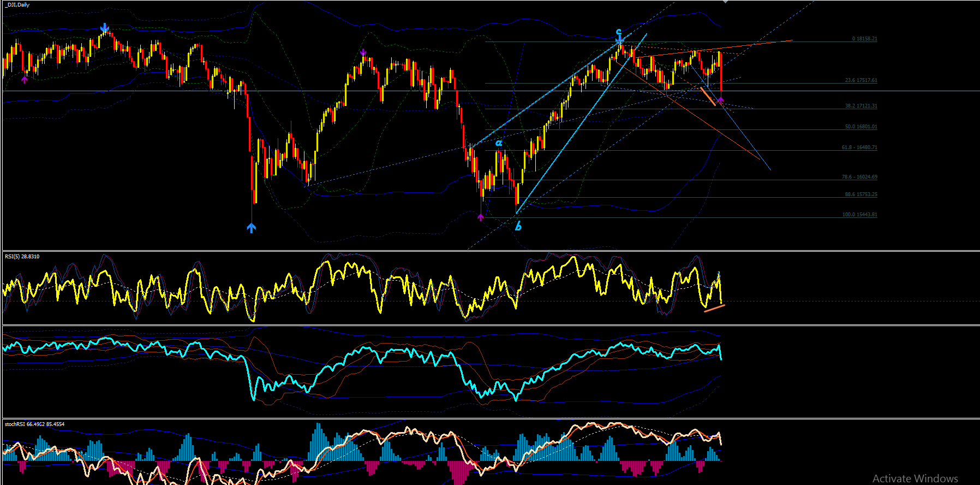Select the short orange line in the RSI panel
Image resolution: width=980 pixels, height=485 pixels.
coord(715,309)
